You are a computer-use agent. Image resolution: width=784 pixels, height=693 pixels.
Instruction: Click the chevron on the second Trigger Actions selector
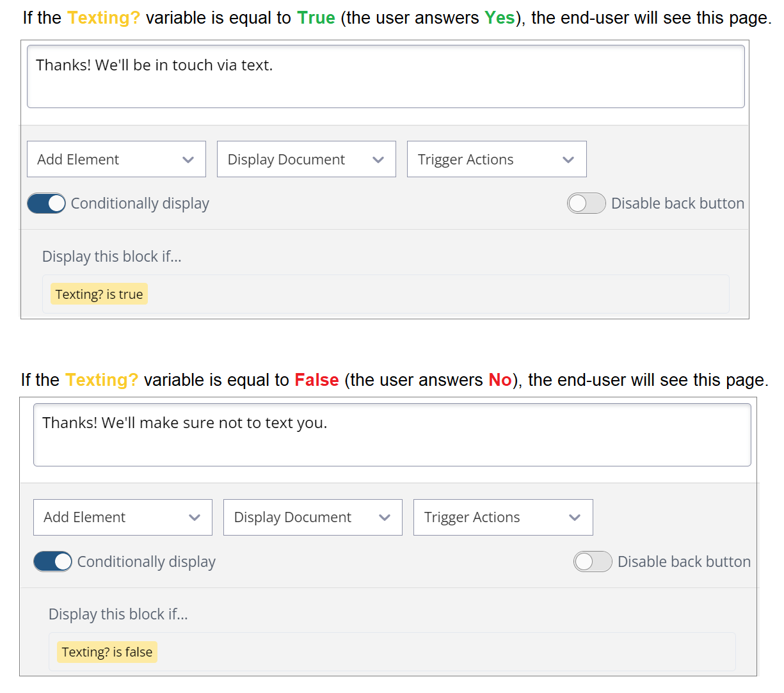(575, 517)
